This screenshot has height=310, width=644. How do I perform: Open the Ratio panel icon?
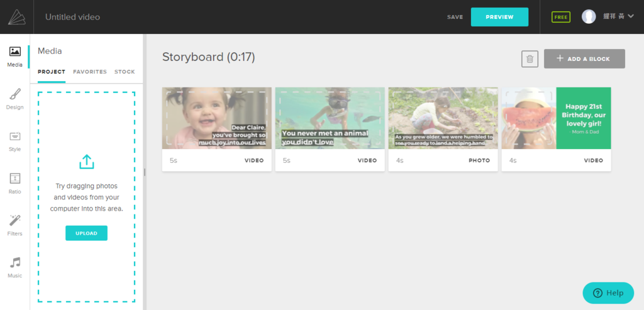click(x=15, y=179)
